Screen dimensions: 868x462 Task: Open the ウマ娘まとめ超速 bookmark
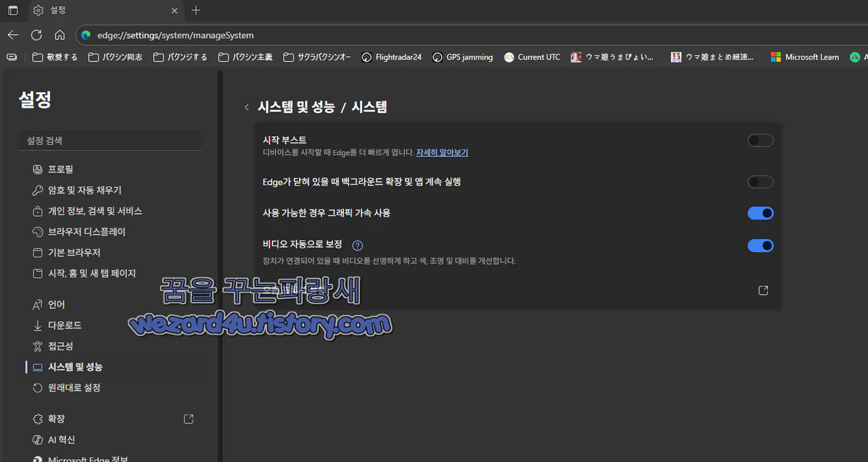click(x=713, y=57)
